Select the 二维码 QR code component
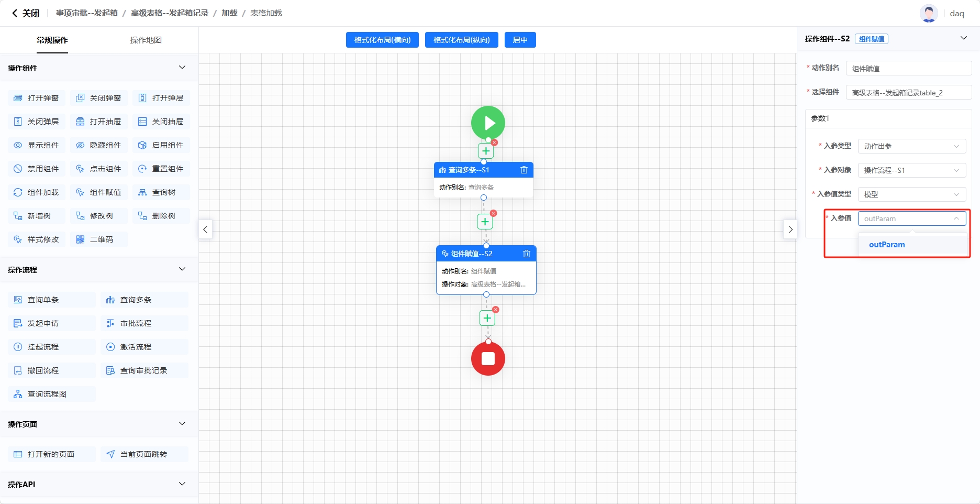Image resolution: width=980 pixels, height=504 pixels. point(95,239)
